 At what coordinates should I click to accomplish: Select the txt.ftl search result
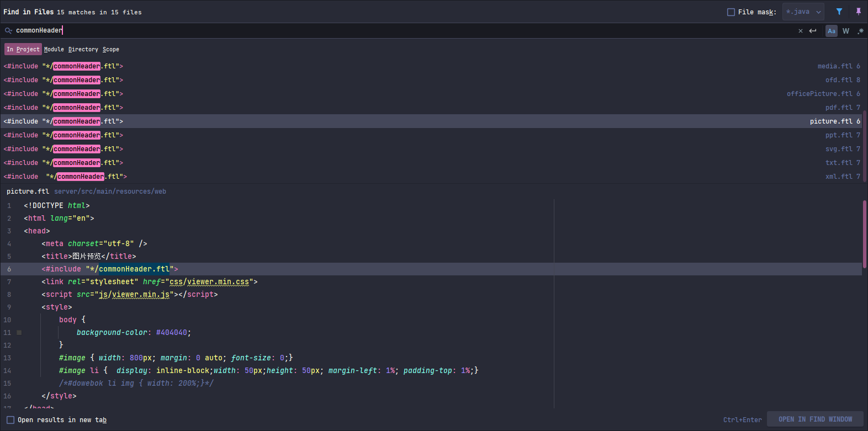[432, 163]
